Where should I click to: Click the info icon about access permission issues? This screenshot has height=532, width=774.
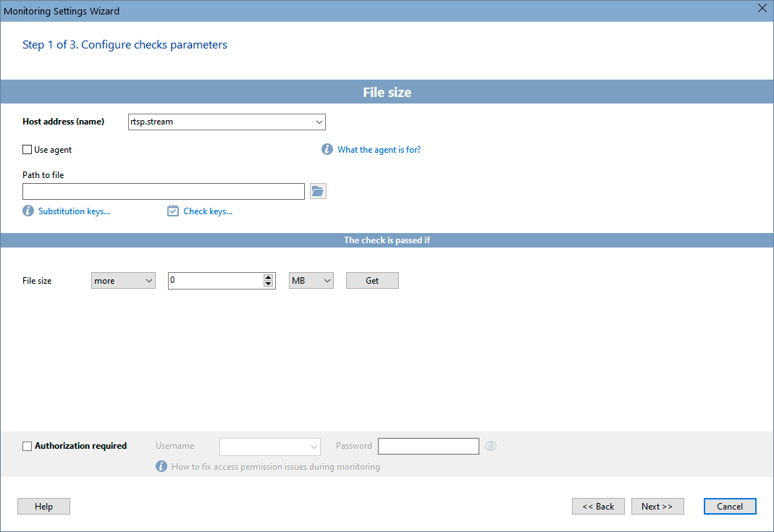pyautogui.click(x=161, y=466)
